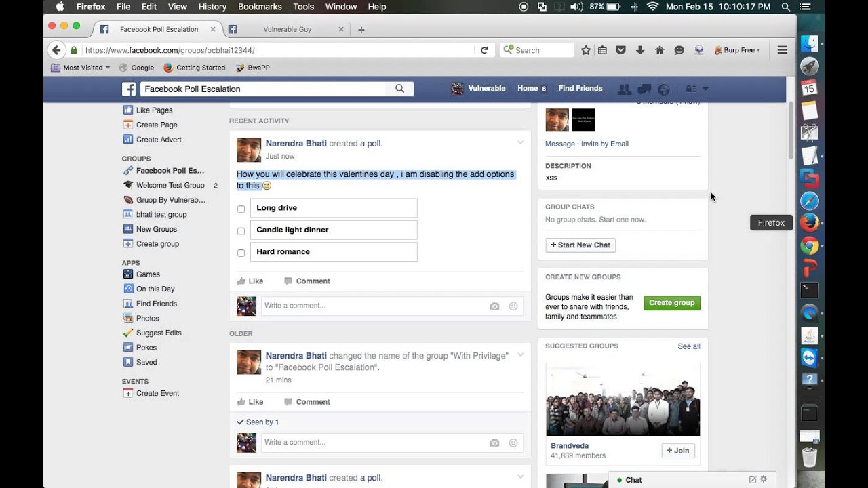
Task: Click the Firefox Hello chat icon
Action: click(x=679, y=50)
